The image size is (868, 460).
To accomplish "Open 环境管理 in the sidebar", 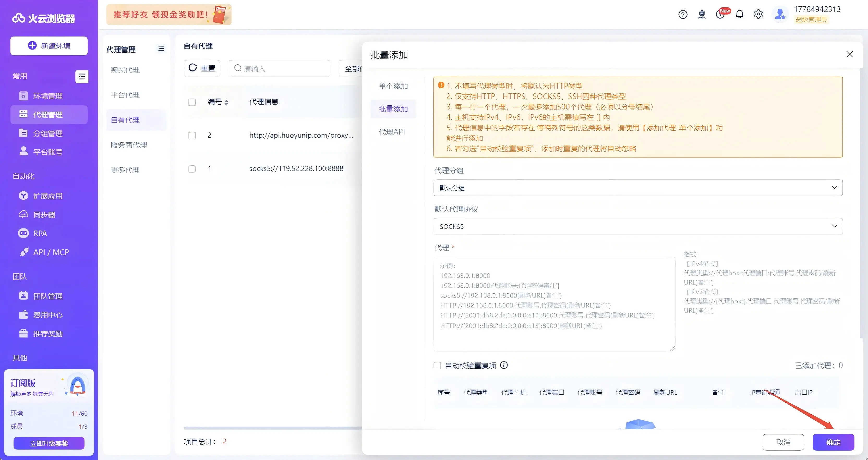I will tap(49, 96).
